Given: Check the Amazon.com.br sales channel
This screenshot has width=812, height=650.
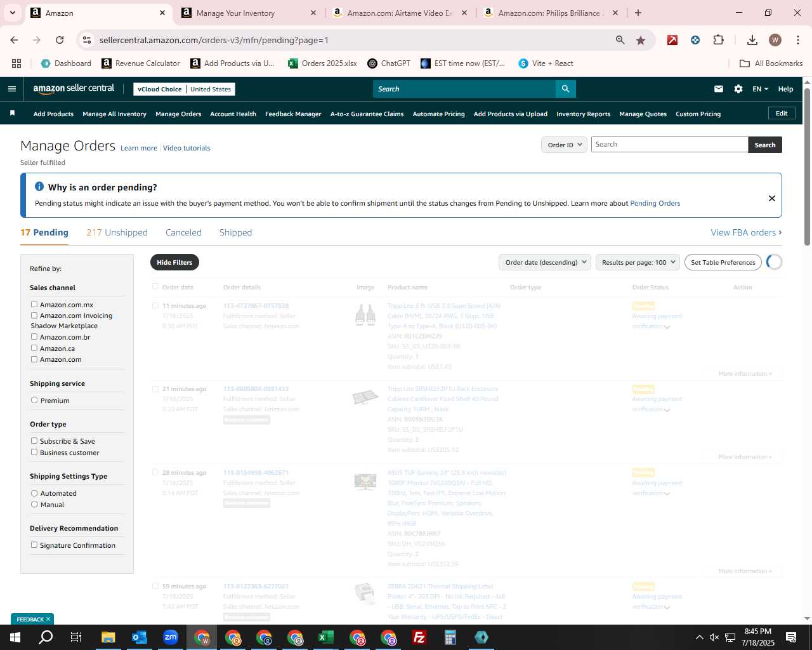Looking at the screenshot, I should (34, 336).
